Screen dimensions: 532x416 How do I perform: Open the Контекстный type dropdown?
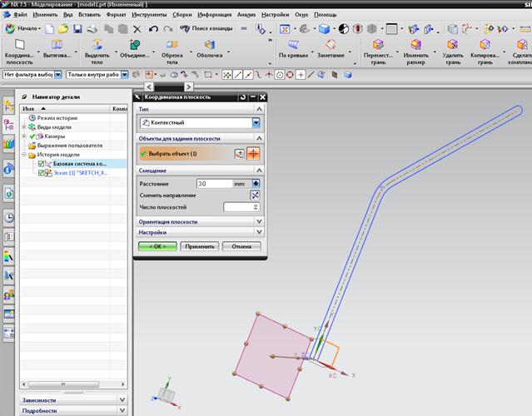point(256,122)
